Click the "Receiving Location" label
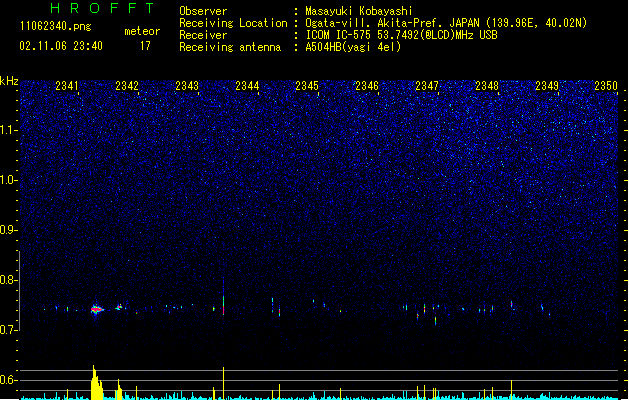This screenshot has width=629, height=400. click(x=233, y=23)
